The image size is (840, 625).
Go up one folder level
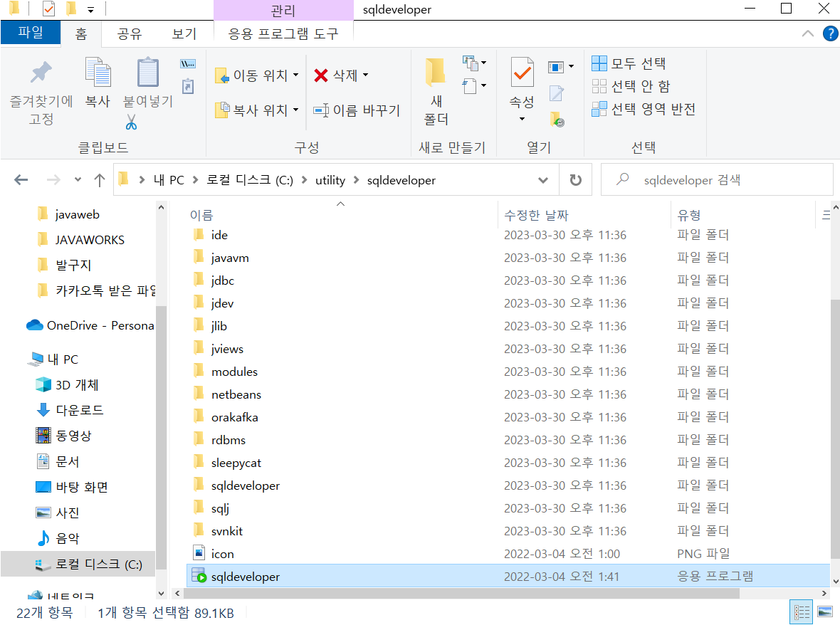[x=100, y=180]
